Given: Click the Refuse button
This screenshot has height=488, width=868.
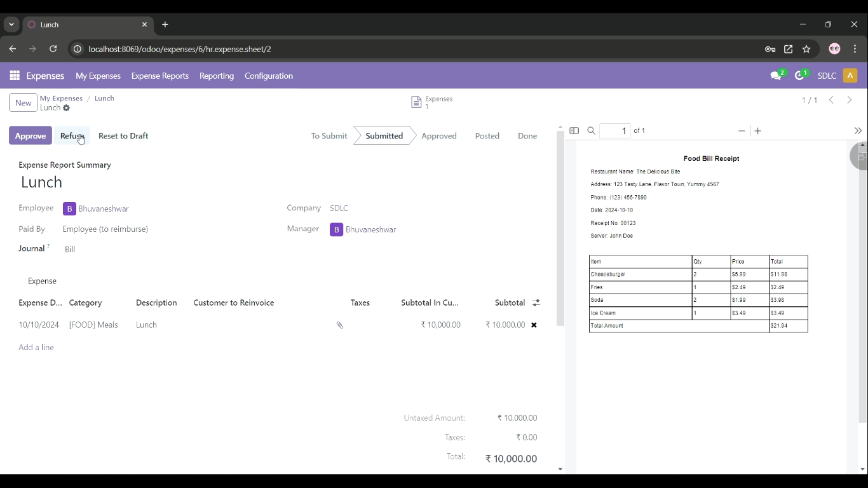Looking at the screenshot, I should [x=72, y=135].
